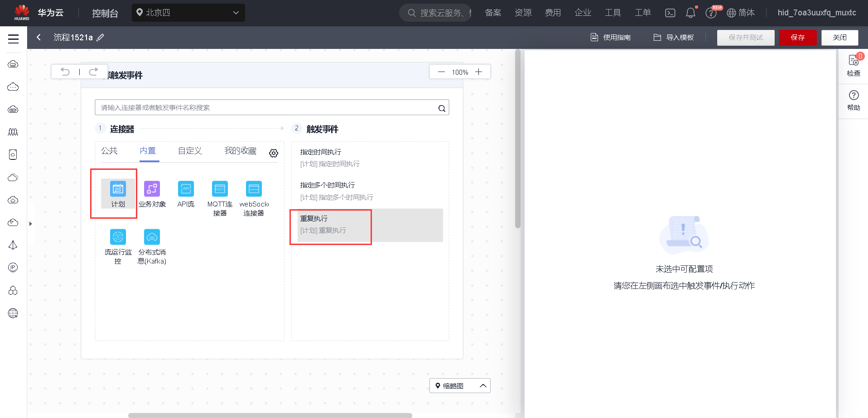
Task: Open the 资源 menu
Action: coord(523,13)
